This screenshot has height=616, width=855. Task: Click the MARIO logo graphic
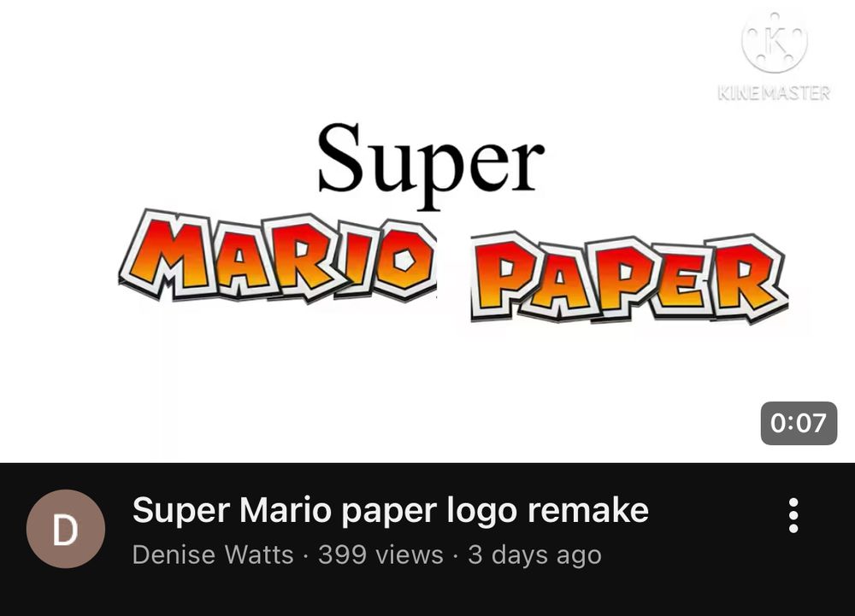pyautogui.click(x=278, y=255)
